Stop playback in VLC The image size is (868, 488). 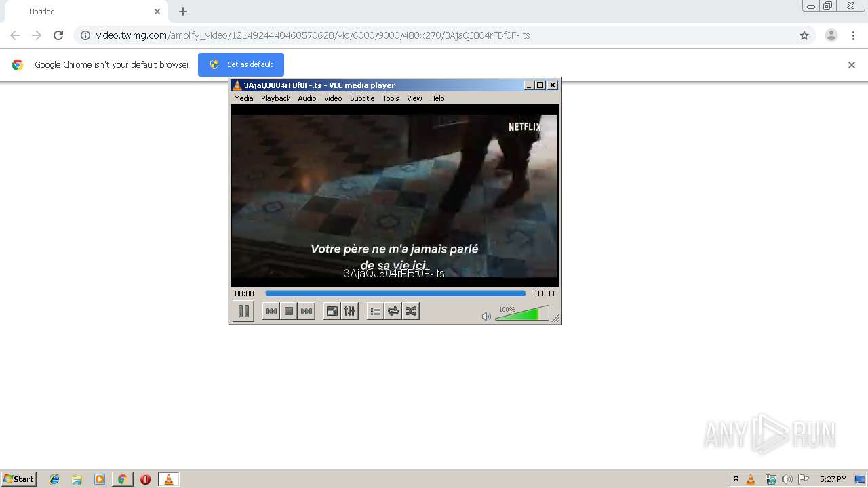[289, 311]
